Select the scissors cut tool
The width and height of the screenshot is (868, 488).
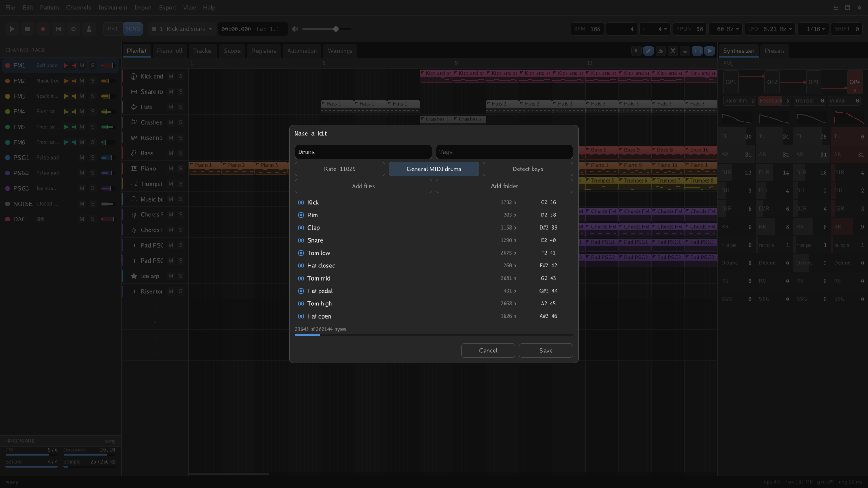click(x=673, y=51)
